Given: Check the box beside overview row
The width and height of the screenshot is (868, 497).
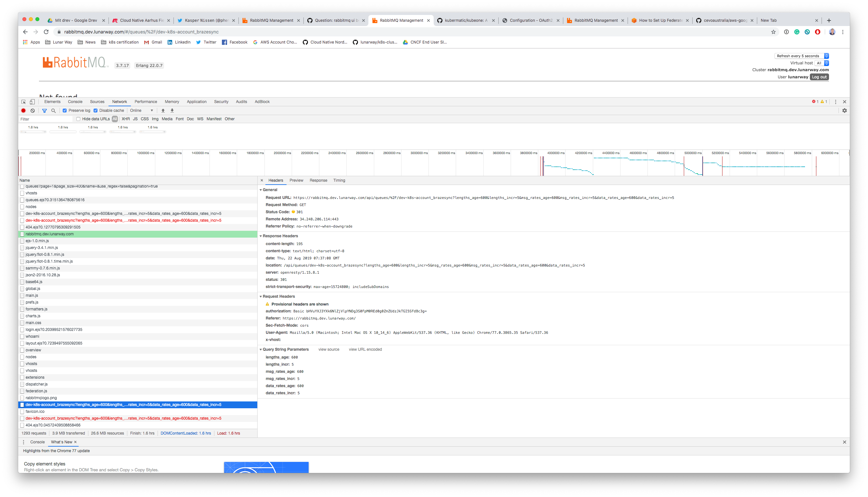Looking at the screenshot, I should pyautogui.click(x=22, y=350).
